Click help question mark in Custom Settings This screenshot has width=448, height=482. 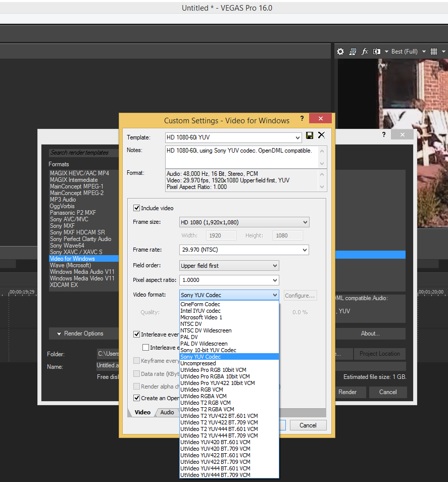302,118
